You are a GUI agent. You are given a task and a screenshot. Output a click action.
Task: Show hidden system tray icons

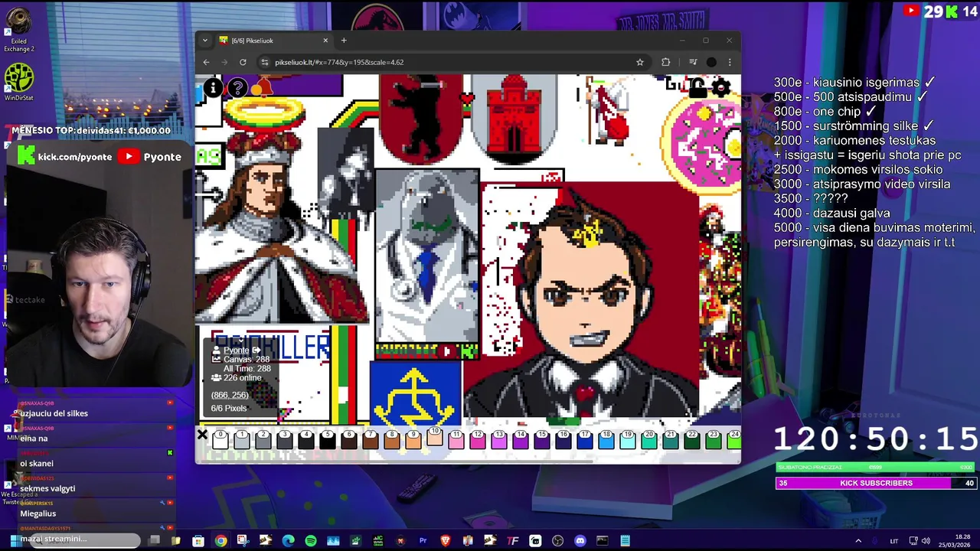point(858,541)
